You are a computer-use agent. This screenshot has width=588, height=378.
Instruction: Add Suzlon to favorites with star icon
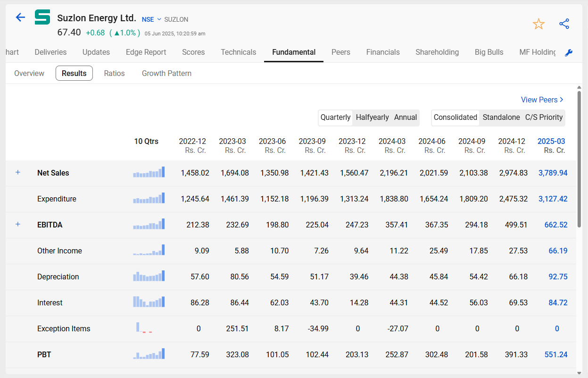point(538,24)
